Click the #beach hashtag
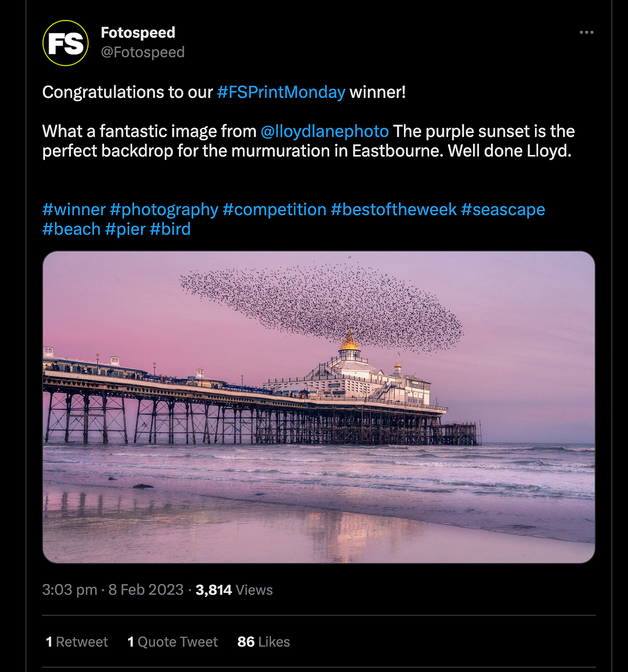The width and height of the screenshot is (628, 672). pyautogui.click(x=71, y=229)
